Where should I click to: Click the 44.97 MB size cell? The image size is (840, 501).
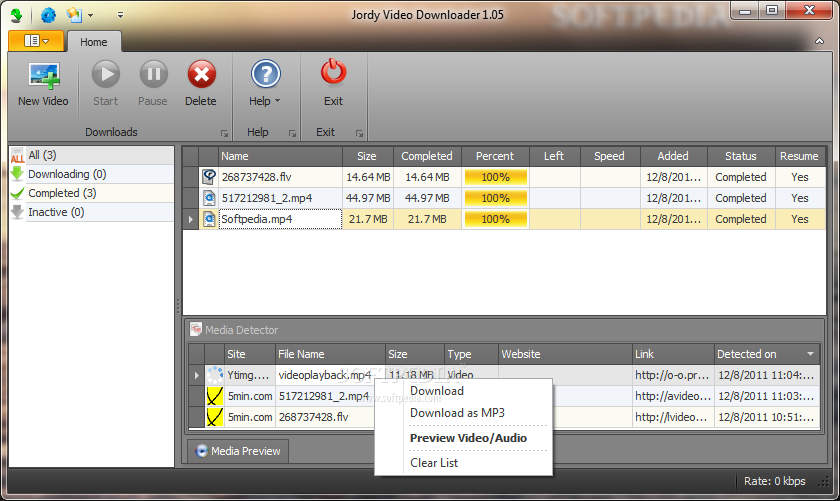pos(368,198)
